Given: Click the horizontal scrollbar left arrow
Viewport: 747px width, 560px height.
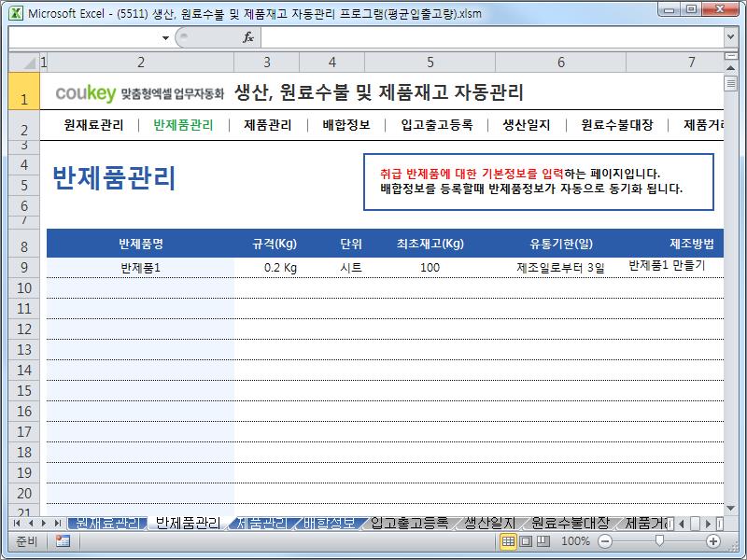Looking at the screenshot, I should click(x=682, y=524).
